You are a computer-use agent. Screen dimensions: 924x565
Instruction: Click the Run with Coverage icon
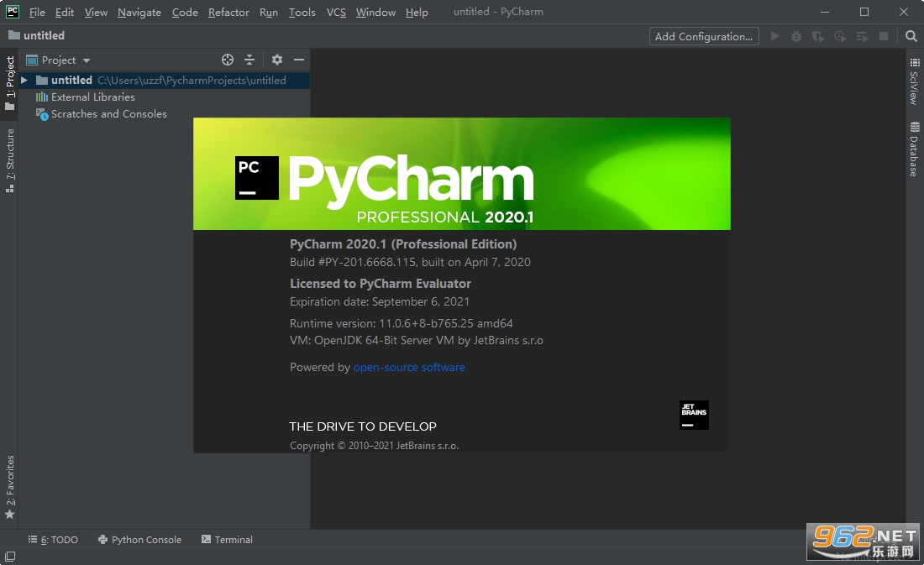pos(818,36)
